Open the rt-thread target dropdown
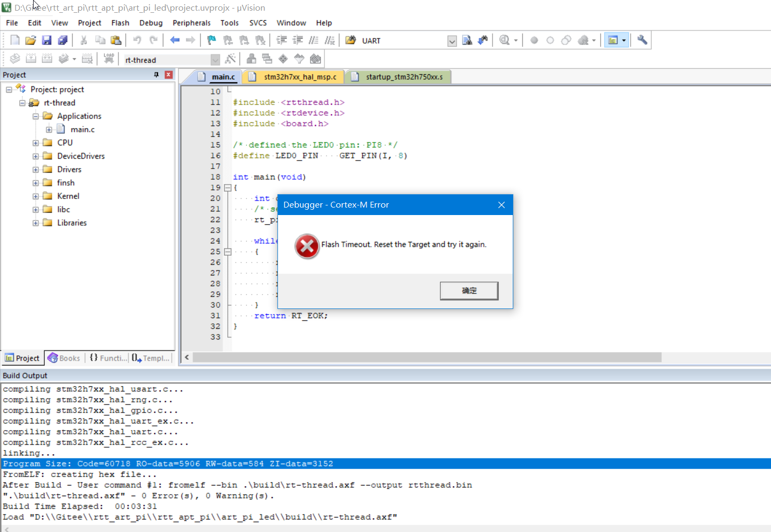This screenshot has height=532, width=771. (x=215, y=60)
